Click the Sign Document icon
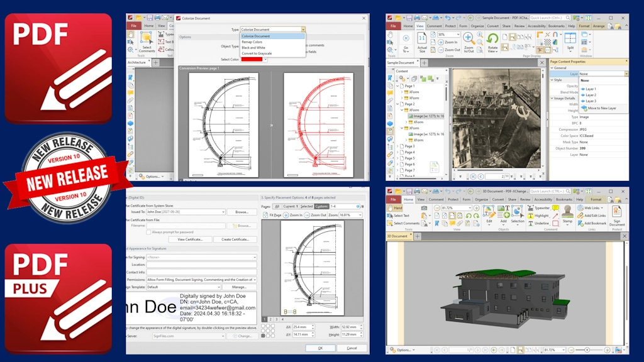644x362 pixels. click(616, 213)
